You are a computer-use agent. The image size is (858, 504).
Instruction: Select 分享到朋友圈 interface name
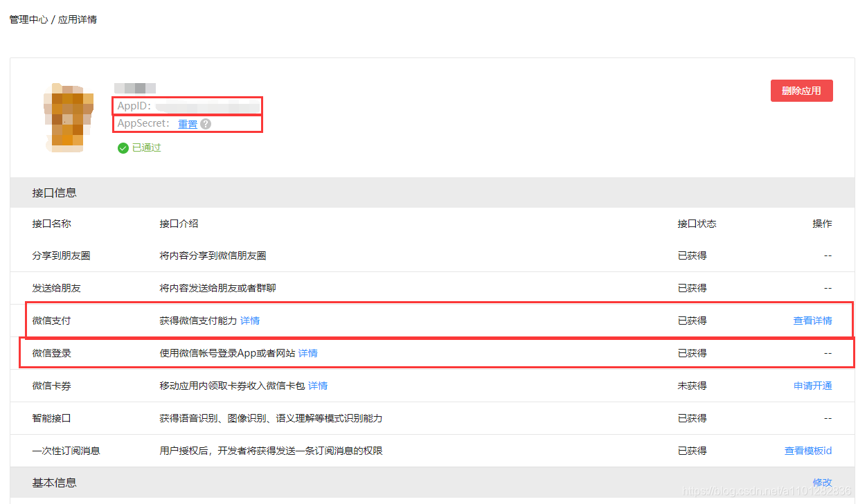point(61,255)
